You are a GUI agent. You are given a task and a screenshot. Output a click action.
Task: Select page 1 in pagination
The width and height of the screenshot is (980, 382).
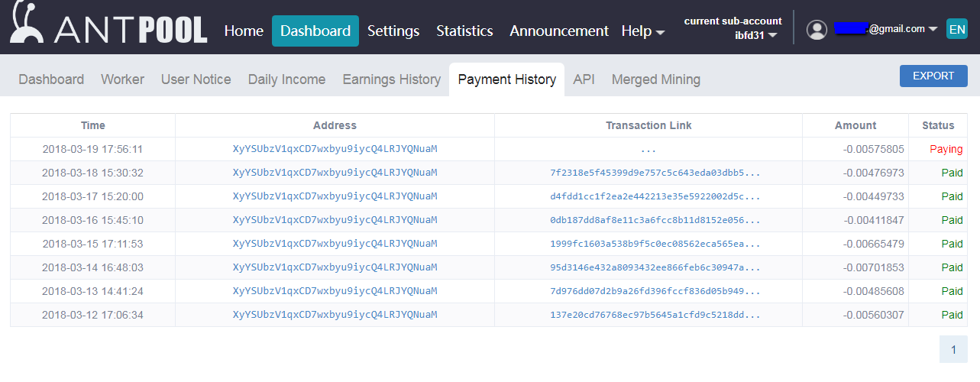[953, 350]
